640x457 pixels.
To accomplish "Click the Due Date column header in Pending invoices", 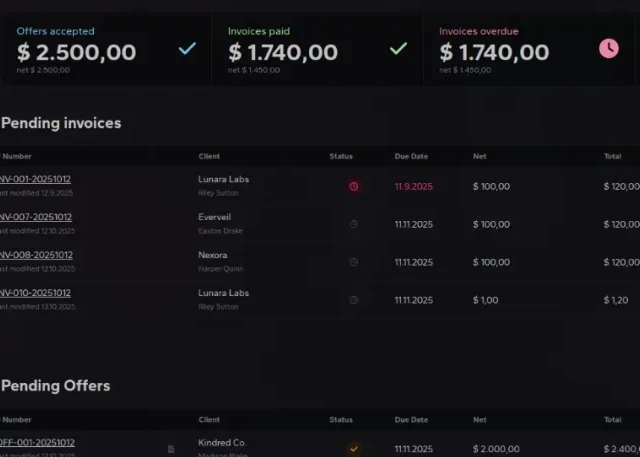I will 411,156.
